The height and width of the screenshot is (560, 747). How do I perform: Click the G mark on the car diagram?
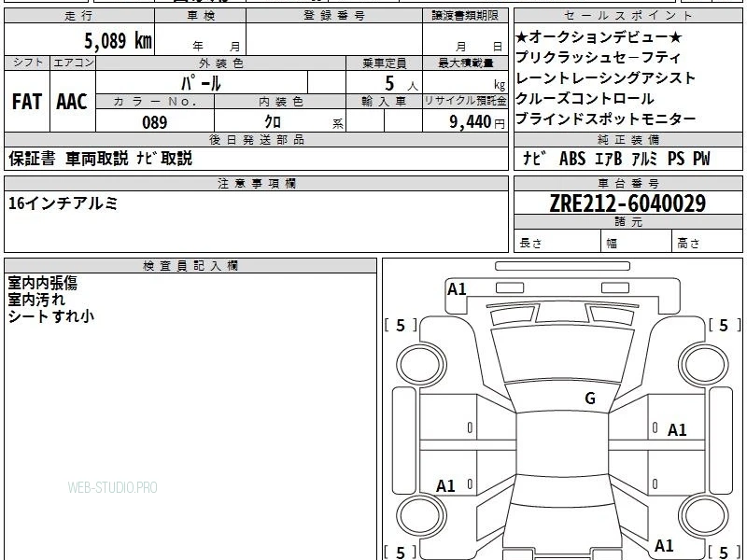tap(590, 399)
